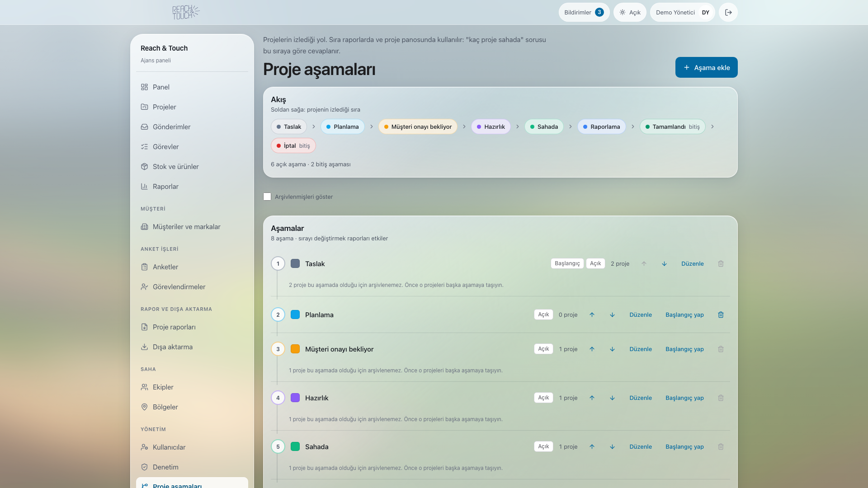868x488 pixels.
Task: Open Kullanıcılar in the sidebar
Action: (192, 447)
